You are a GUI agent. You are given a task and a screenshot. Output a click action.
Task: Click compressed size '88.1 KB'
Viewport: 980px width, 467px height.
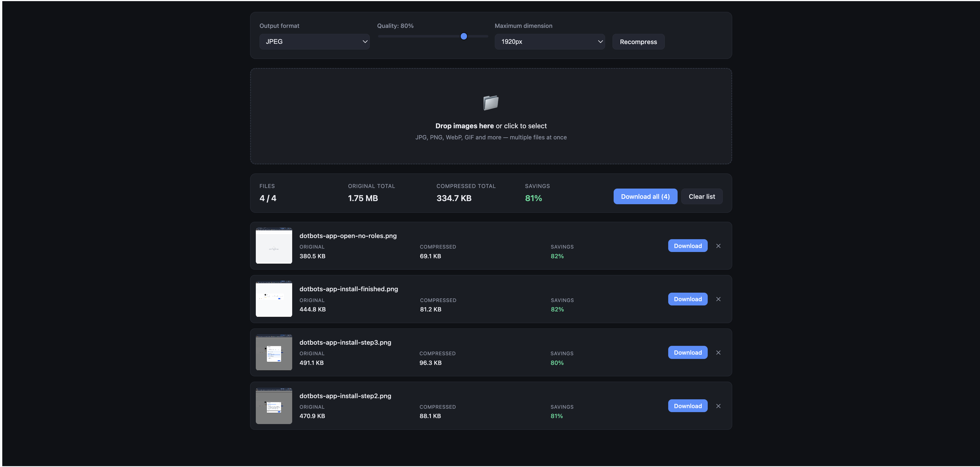coord(430,416)
